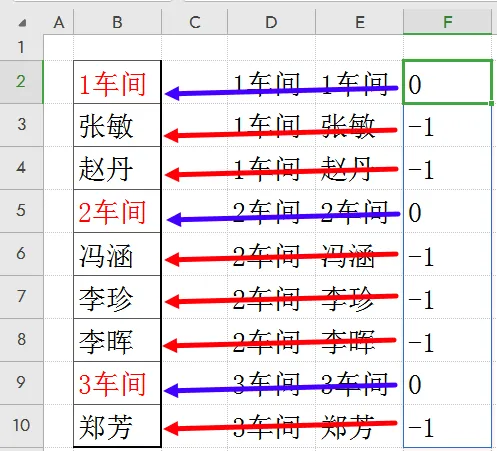497x451 pixels.
Task: Click cell E10 containing 郑芳
Action: (359, 426)
